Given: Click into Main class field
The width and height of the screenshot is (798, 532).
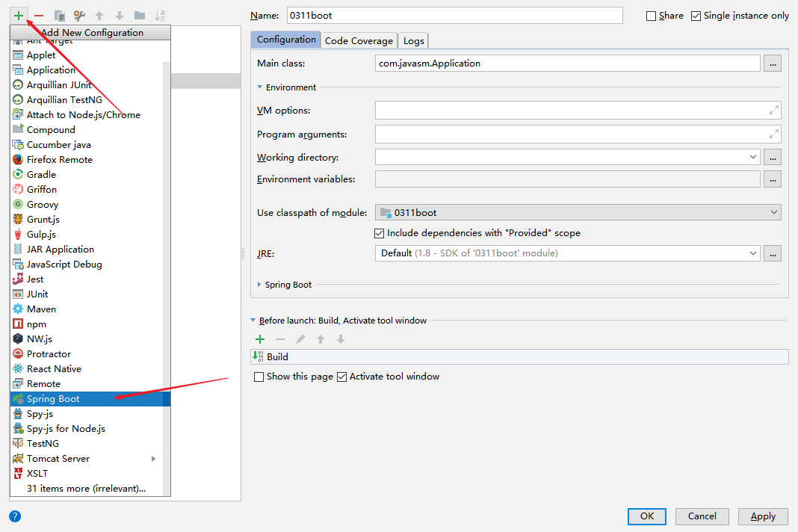Looking at the screenshot, I should pyautogui.click(x=567, y=63).
